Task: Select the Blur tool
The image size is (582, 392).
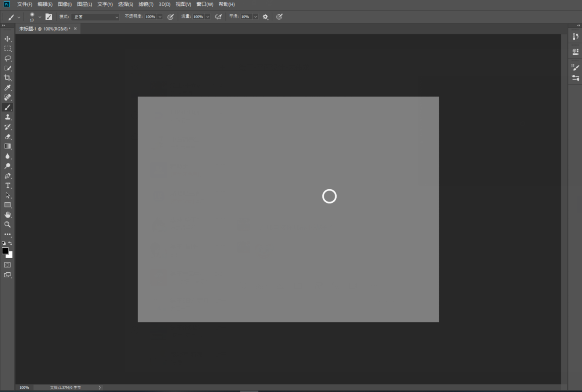Action: [x=8, y=156]
